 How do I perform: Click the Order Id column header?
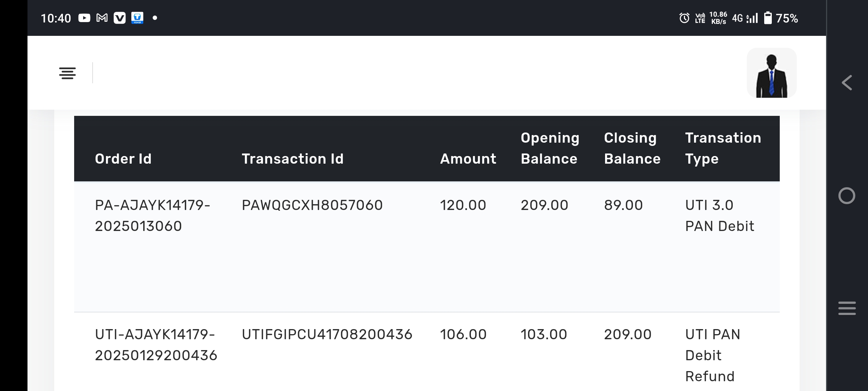coord(123,159)
